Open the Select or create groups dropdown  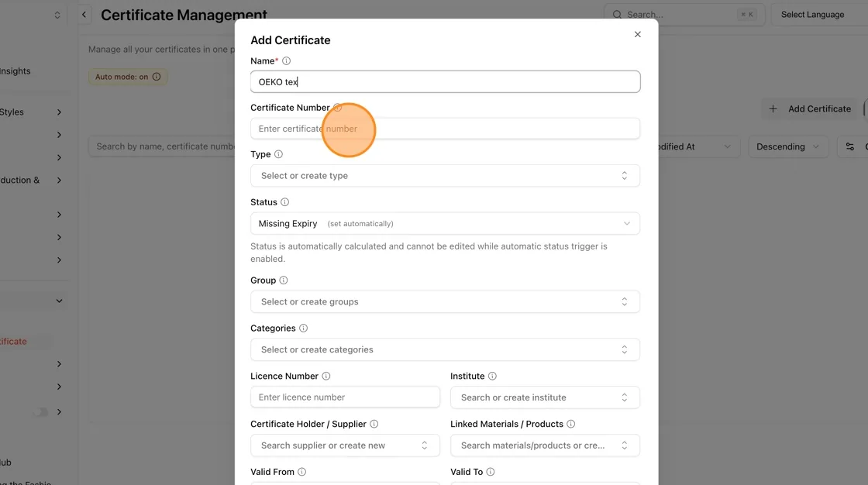445,301
